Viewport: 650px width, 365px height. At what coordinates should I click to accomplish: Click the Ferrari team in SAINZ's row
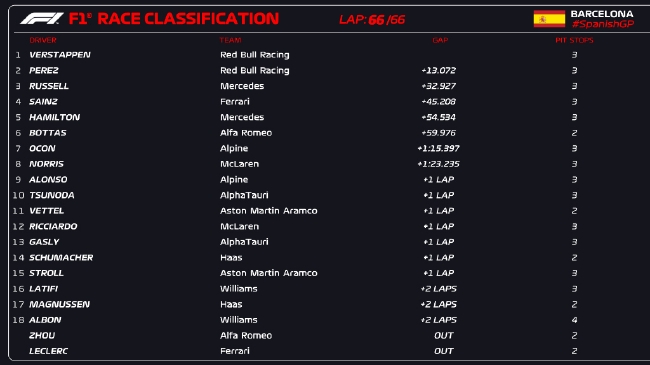[x=235, y=102]
